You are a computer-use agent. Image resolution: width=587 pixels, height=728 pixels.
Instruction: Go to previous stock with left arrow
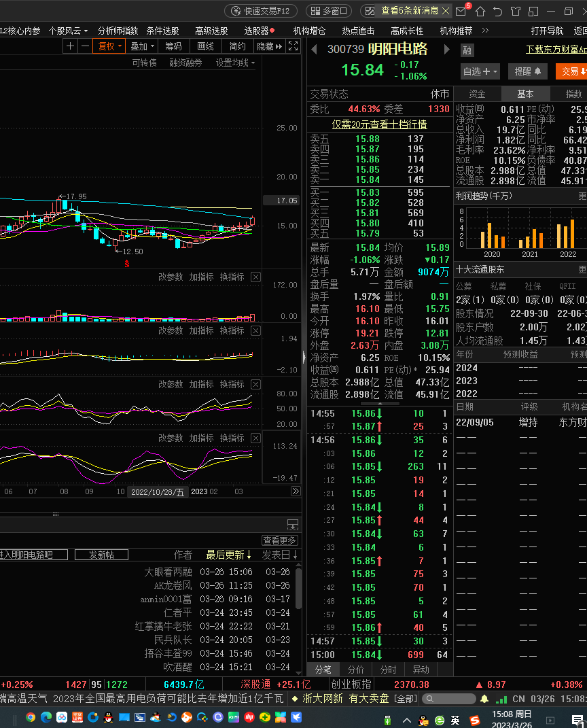(315, 49)
